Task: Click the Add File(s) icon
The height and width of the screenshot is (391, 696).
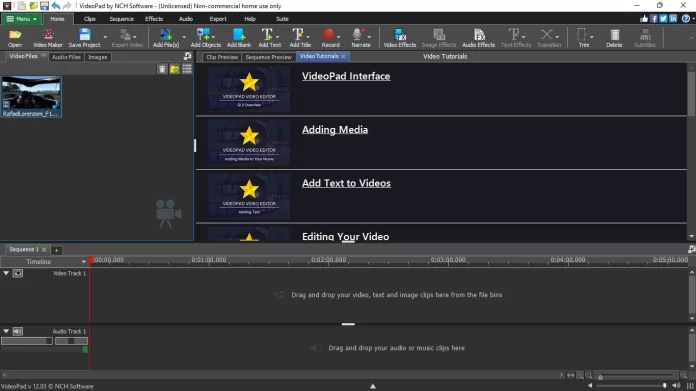Action: pos(166,37)
